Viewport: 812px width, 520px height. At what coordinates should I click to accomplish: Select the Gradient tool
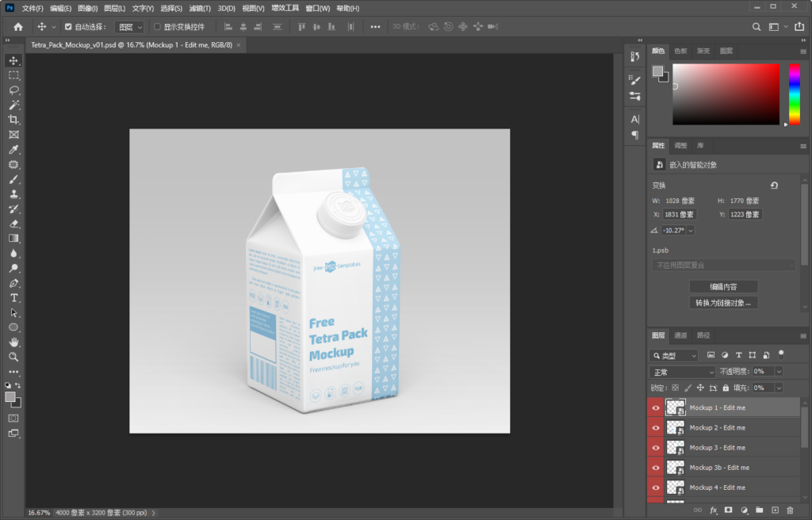(13, 239)
